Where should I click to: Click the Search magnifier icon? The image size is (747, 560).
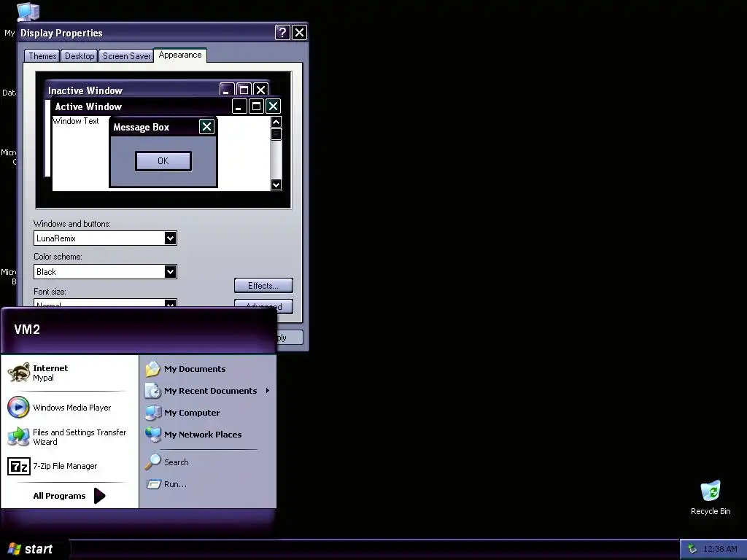(153, 462)
